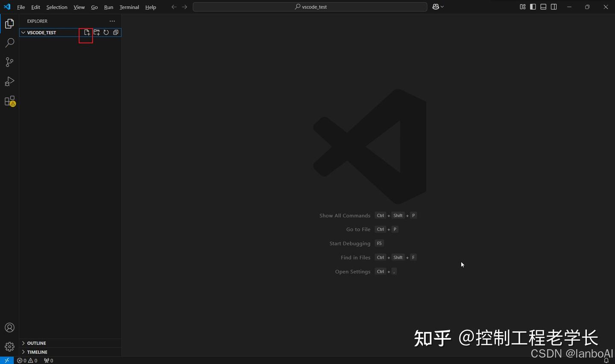This screenshot has height=364, width=615.
Task: Refresh the Explorer view
Action: tap(106, 32)
